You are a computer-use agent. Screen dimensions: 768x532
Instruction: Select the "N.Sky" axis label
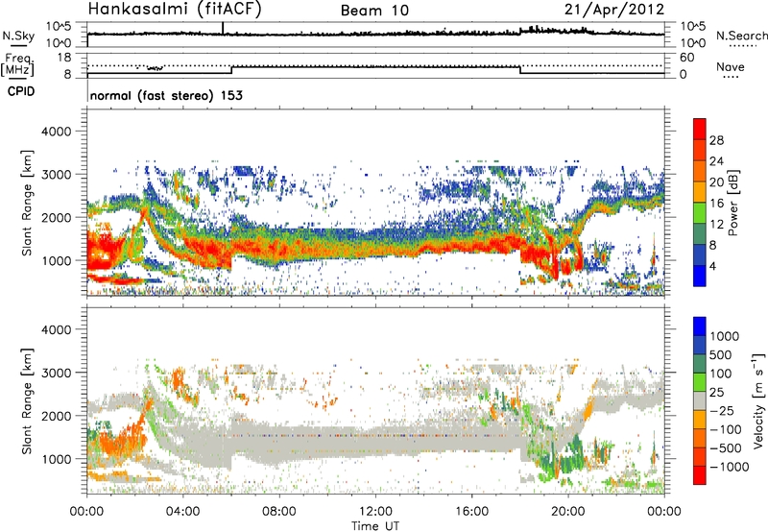click(18, 36)
